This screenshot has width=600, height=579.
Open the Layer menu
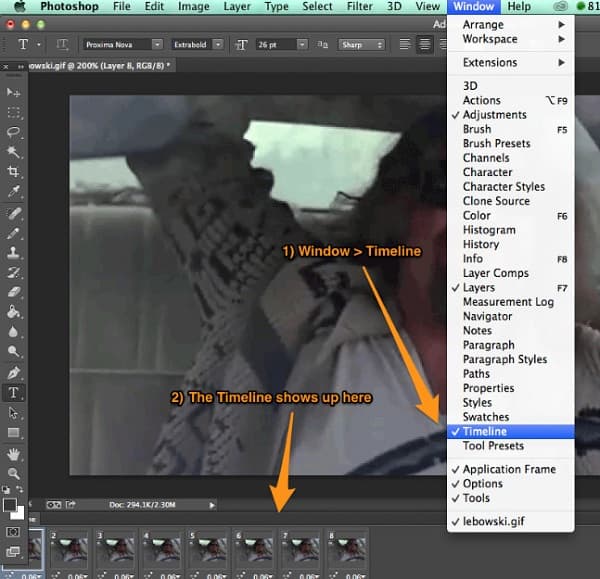[237, 7]
